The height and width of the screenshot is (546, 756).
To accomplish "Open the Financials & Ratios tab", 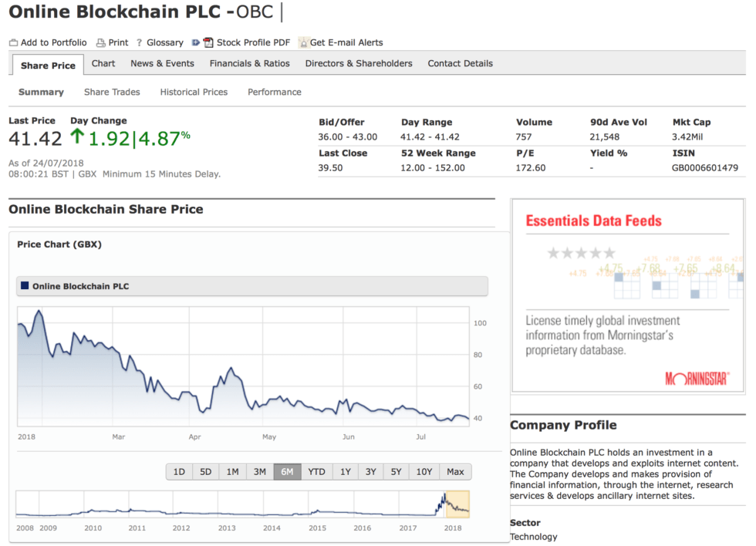I will click(x=248, y=63).
